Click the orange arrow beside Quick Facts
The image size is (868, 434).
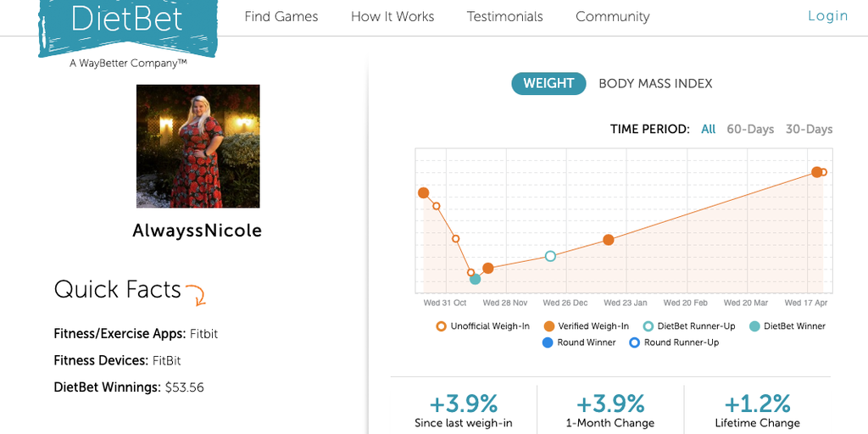click(x=196, y=295)
